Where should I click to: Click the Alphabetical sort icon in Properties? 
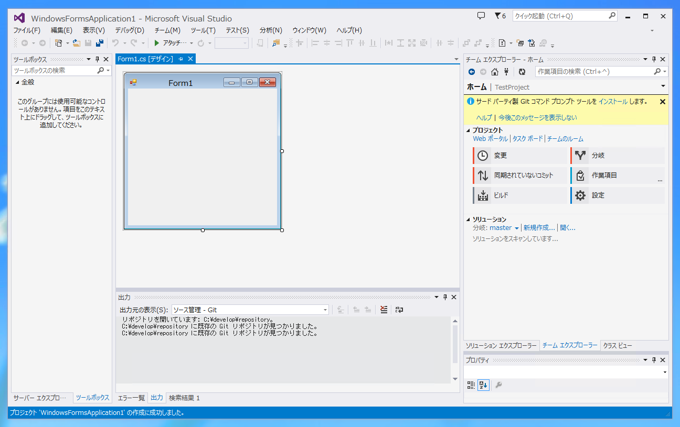tap(484, 385)
